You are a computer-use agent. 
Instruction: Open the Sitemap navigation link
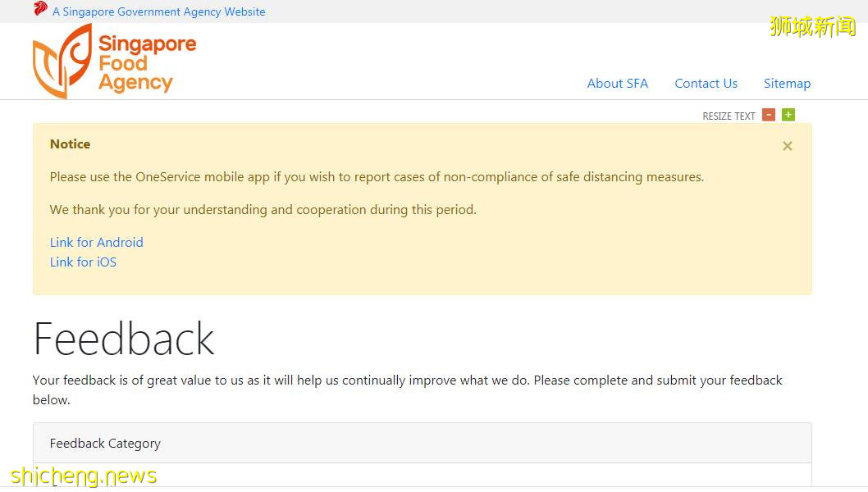(x=787, y=84)
